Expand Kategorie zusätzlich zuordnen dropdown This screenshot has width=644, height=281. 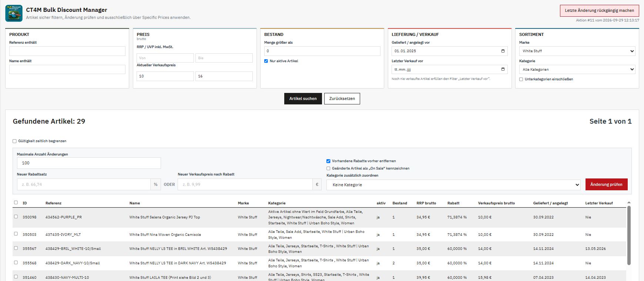coord(453,185)
